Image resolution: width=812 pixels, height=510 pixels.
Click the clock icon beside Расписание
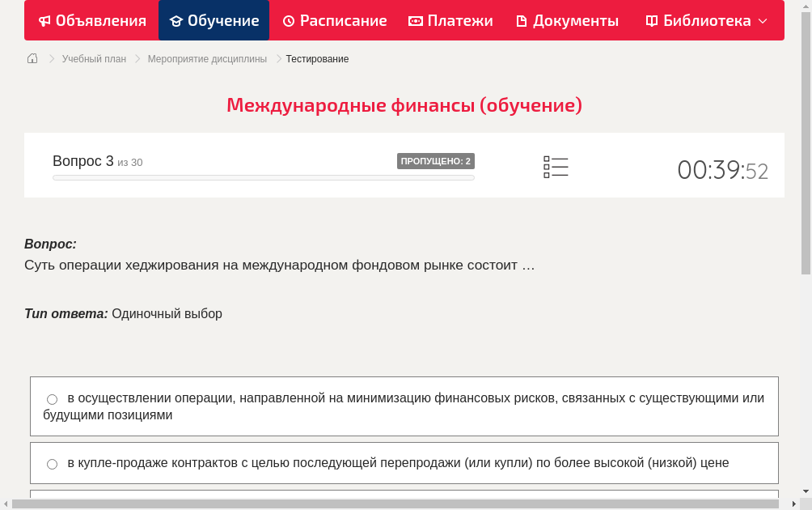click(289, 21)
